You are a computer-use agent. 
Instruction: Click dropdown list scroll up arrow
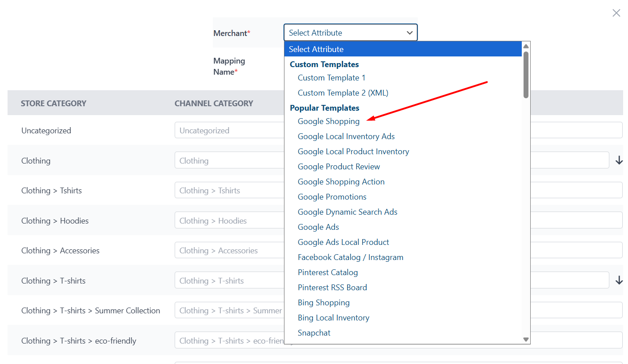pyautogui.click(x=526, y=46)
